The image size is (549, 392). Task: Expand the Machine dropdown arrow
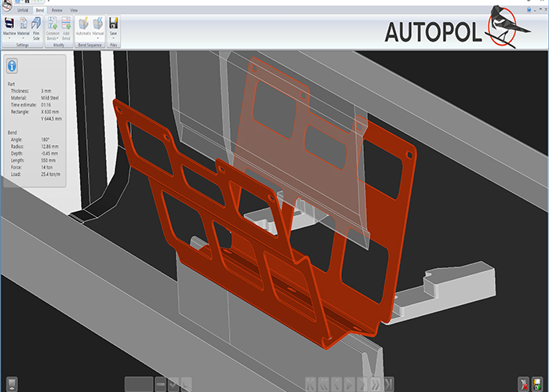pos(10,38)
